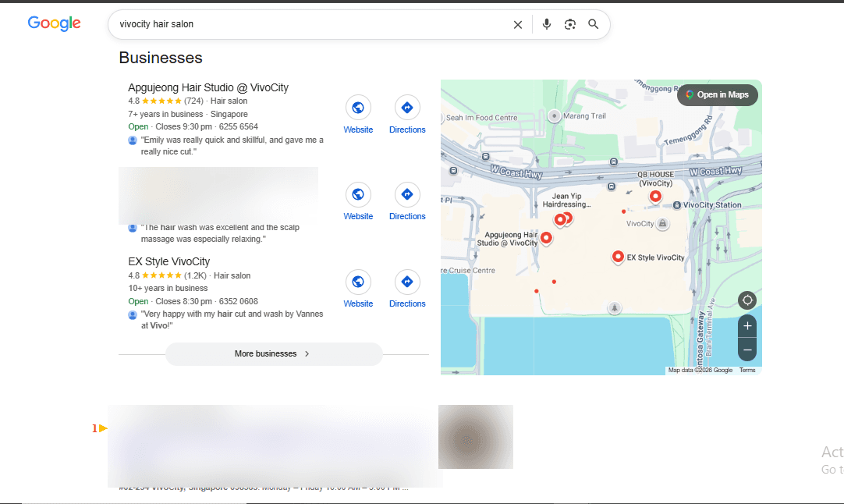
Task: Open EX Style VivoCity website icon
Action: pos(358,282)
